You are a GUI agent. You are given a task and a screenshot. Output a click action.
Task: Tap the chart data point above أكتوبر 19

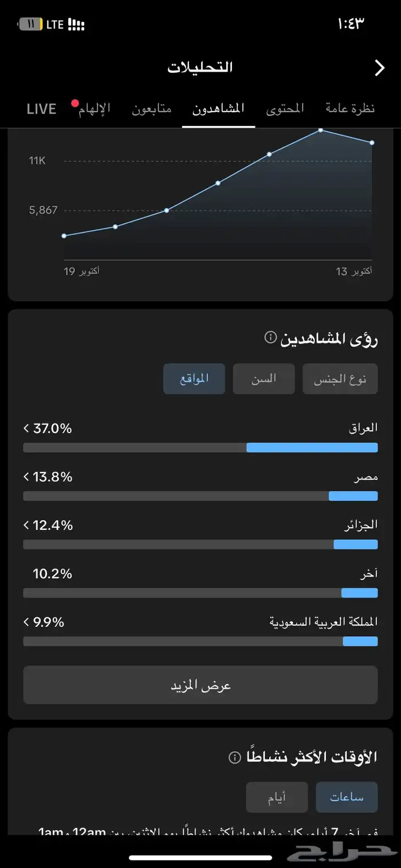tap(64, 235)
